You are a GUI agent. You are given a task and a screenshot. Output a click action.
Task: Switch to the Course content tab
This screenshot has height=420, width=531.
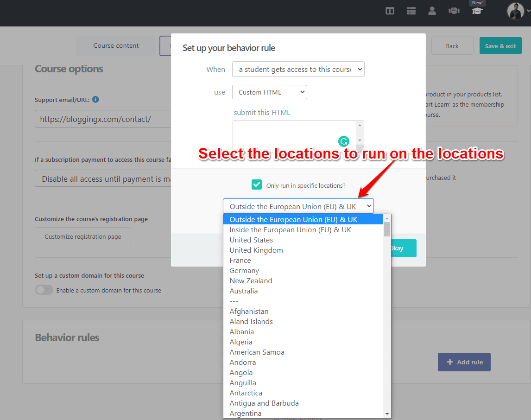pos(116,45)
